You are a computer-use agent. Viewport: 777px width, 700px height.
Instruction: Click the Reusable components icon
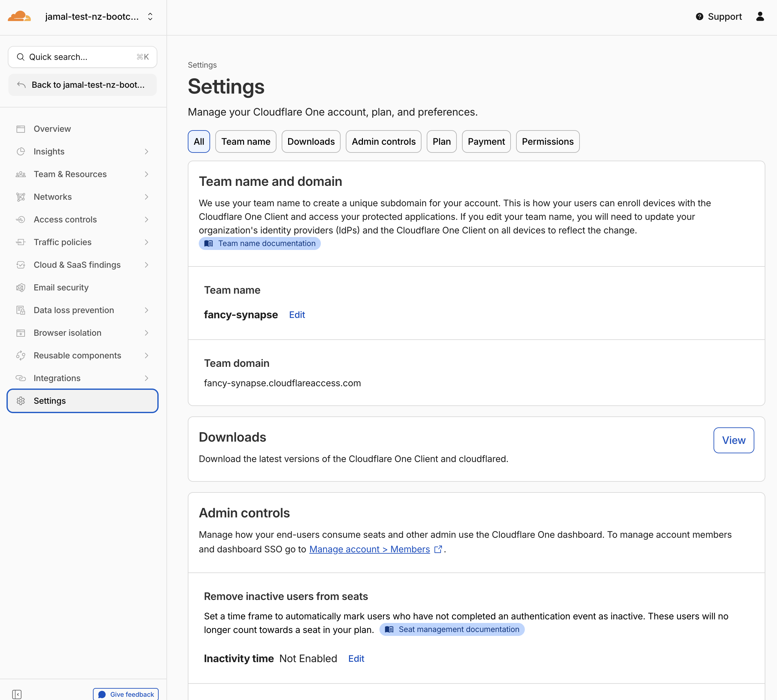[21, 356]
